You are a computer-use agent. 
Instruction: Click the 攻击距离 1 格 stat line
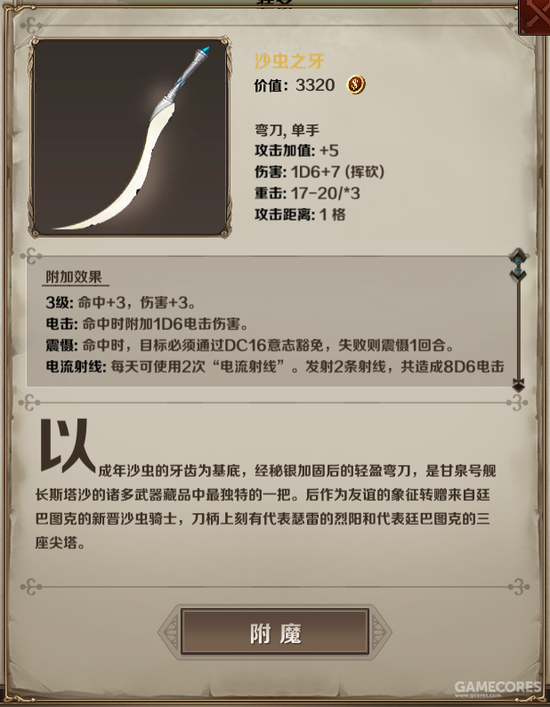tap(300, 215)
